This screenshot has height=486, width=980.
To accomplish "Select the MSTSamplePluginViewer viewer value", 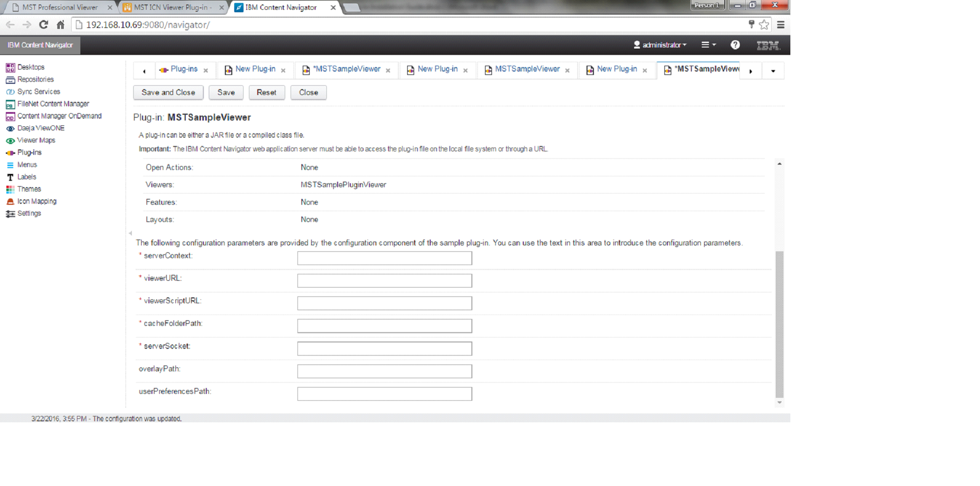I will [x=343, y=185].
